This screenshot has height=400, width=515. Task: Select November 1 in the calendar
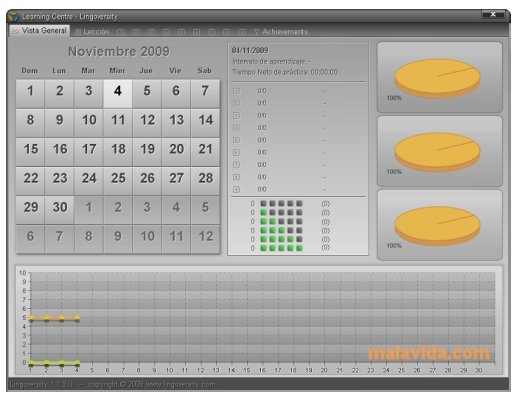point(30,94)
